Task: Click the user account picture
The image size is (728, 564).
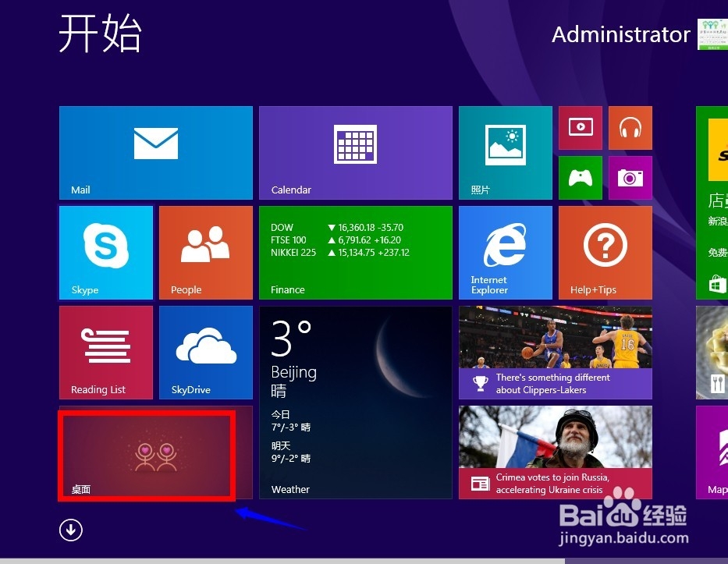Action: [712, 34]
